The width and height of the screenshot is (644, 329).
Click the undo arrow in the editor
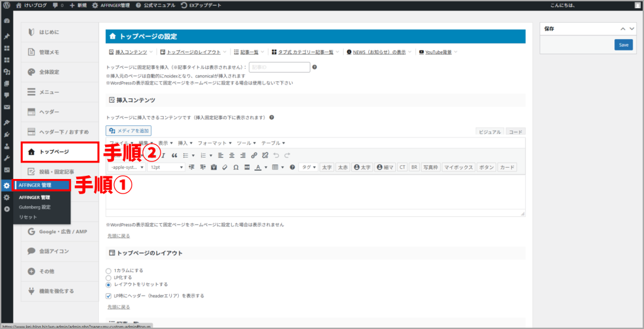[x=276, y=155]
